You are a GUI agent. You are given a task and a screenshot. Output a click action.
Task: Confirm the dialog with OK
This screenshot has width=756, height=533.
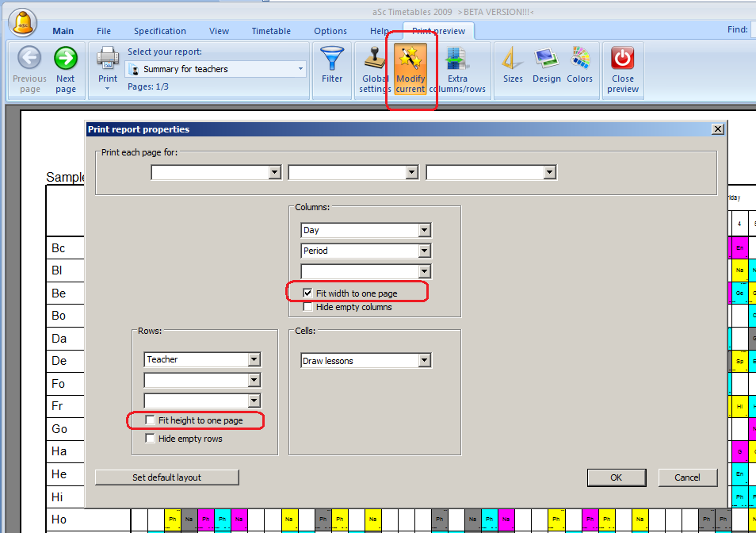[616, 477]
